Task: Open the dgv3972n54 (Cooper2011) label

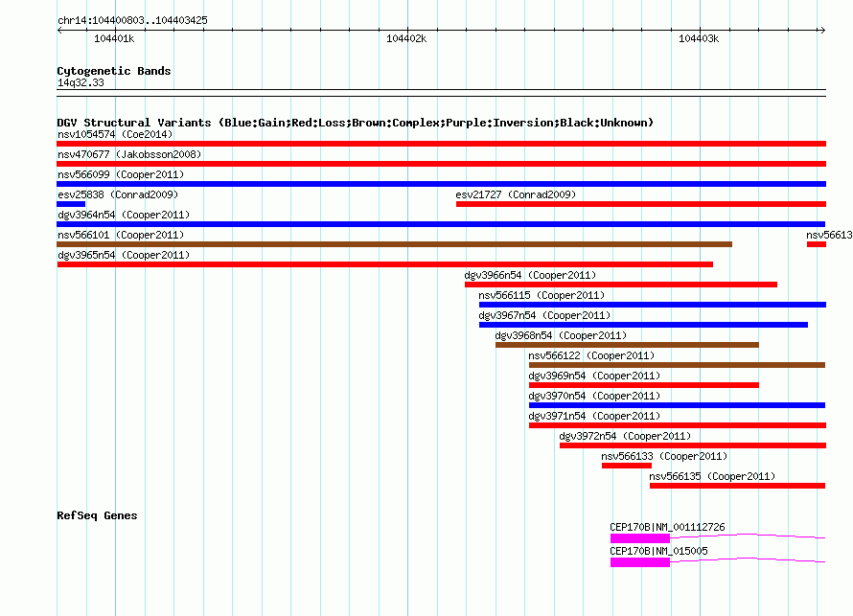Action: pyautogui.click(x=625, y=436)
